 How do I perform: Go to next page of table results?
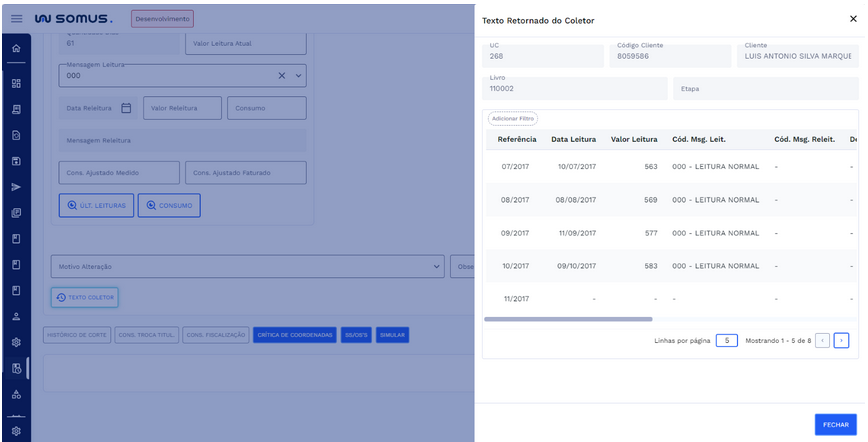tap(841, 340)
